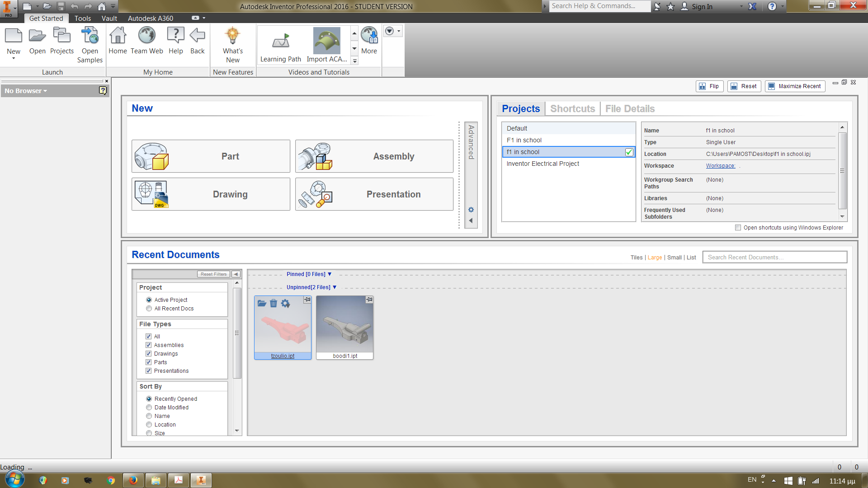Image resolution: width=868 pixels, height=488 pixels.
Task: Remove tzoulio.ipt using trash icon
Action: (274, 303)
